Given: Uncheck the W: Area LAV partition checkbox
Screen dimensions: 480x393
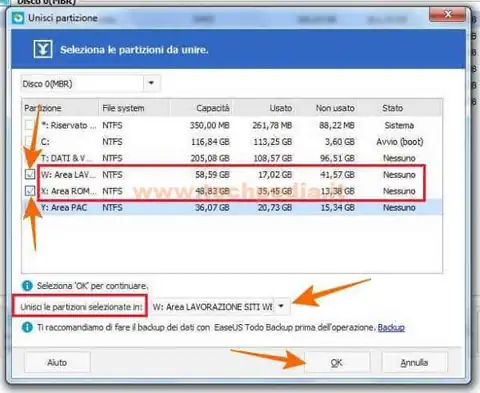Looking at the screenshot, I should (x=30, y=174).
